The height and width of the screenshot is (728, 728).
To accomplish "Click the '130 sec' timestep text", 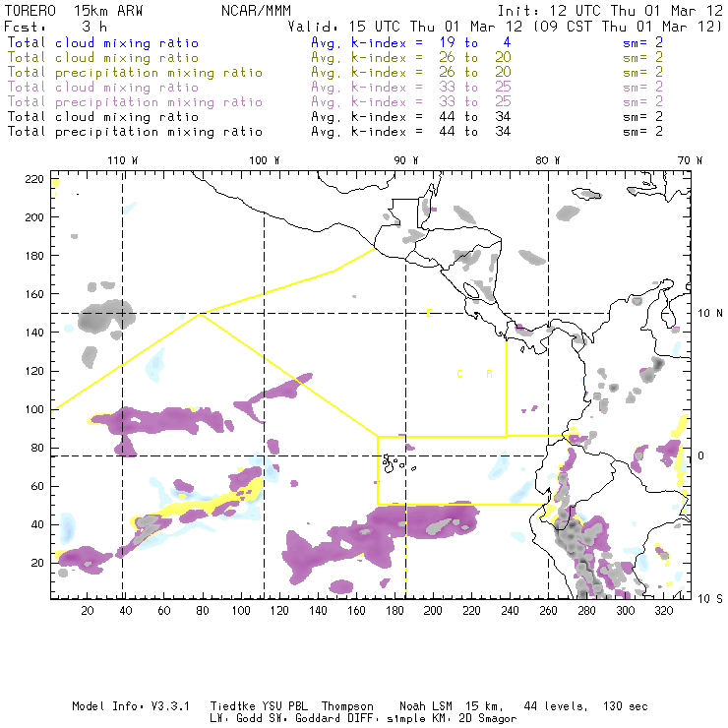I will pyautogui.click(x=626, y=706).
